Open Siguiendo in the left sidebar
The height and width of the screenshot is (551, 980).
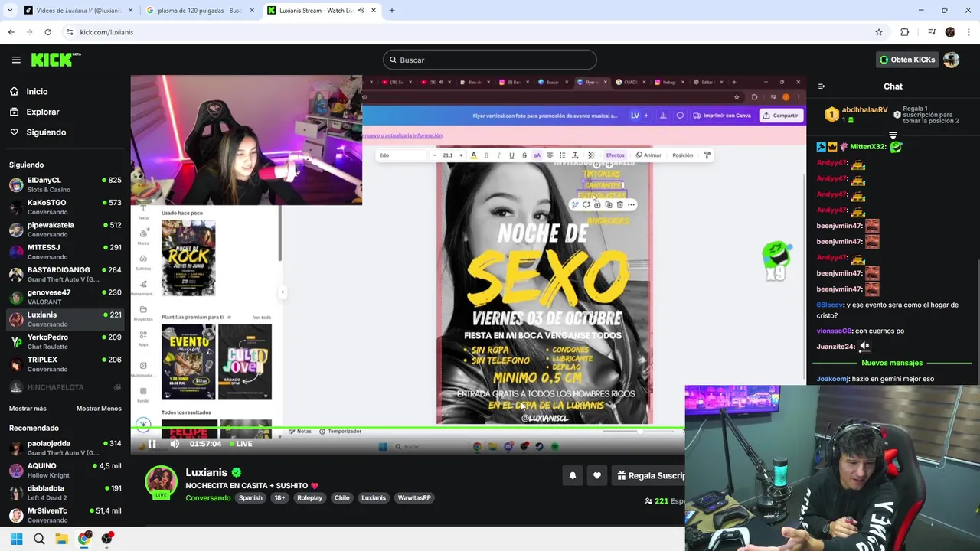click(46, 132)
